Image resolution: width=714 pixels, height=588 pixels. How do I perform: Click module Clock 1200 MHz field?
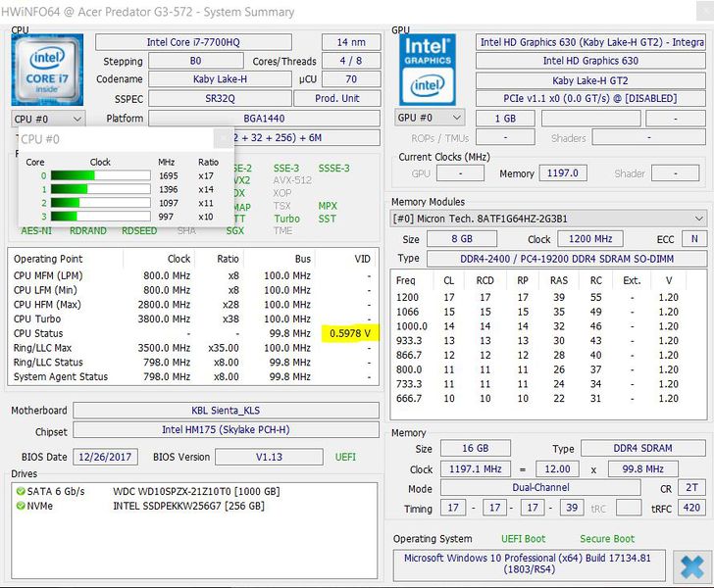(x=590, y=238)
